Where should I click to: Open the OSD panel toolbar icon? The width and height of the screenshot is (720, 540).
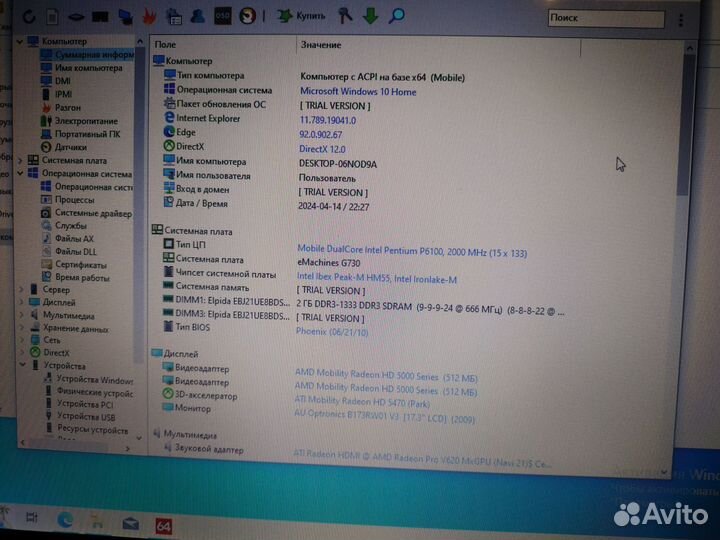pos(223,16)
